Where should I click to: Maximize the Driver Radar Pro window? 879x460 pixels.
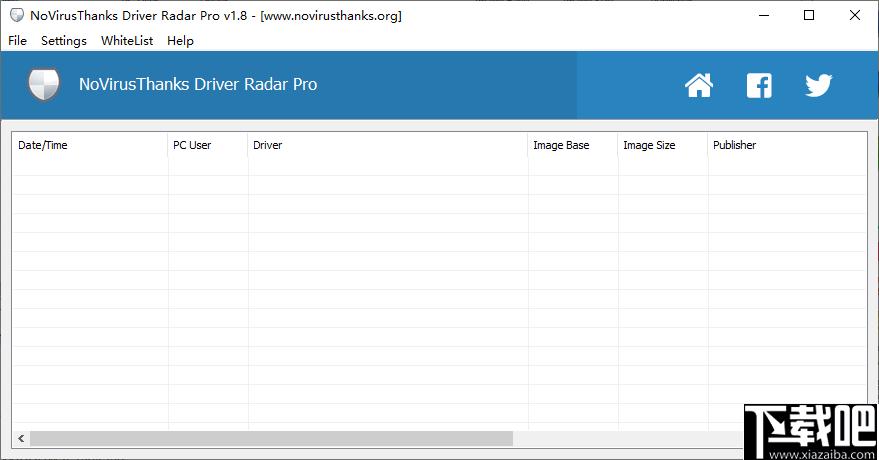click(x=809, y=15)
